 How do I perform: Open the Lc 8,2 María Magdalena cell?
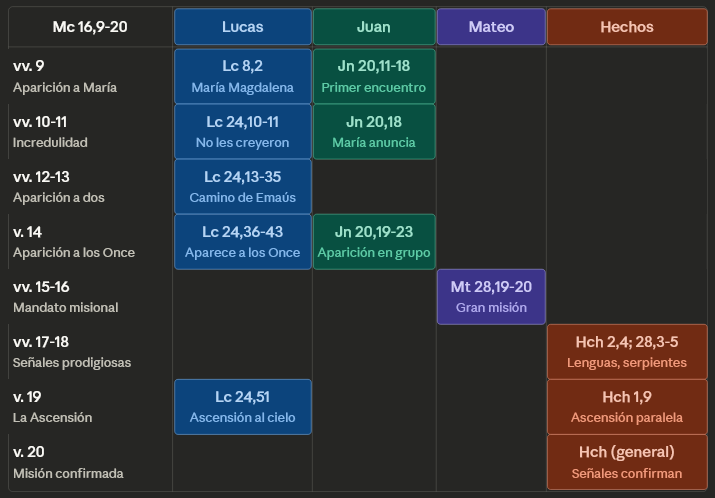click(x=242, y=77)
